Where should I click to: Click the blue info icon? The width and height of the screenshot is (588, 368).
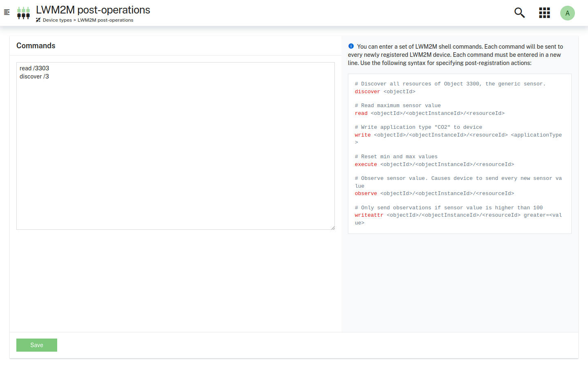[x=351, y=46]
